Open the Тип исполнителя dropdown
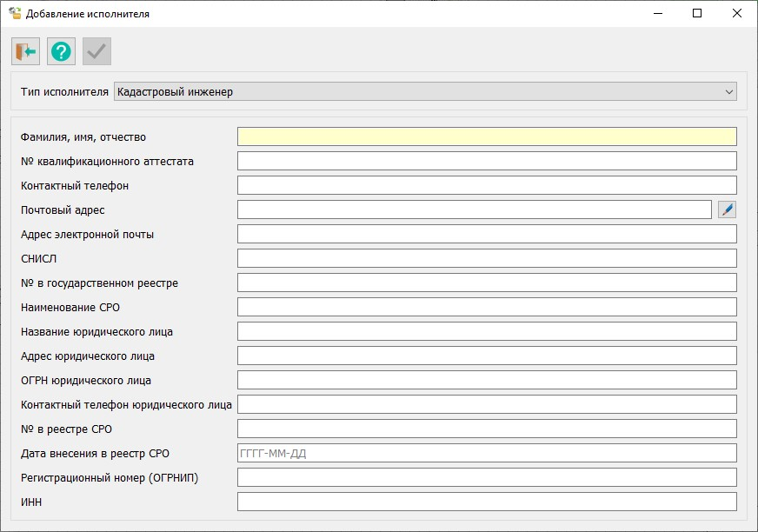Image resolution: width=758 pixels, height=532 pixels. (x=425, y=91)
